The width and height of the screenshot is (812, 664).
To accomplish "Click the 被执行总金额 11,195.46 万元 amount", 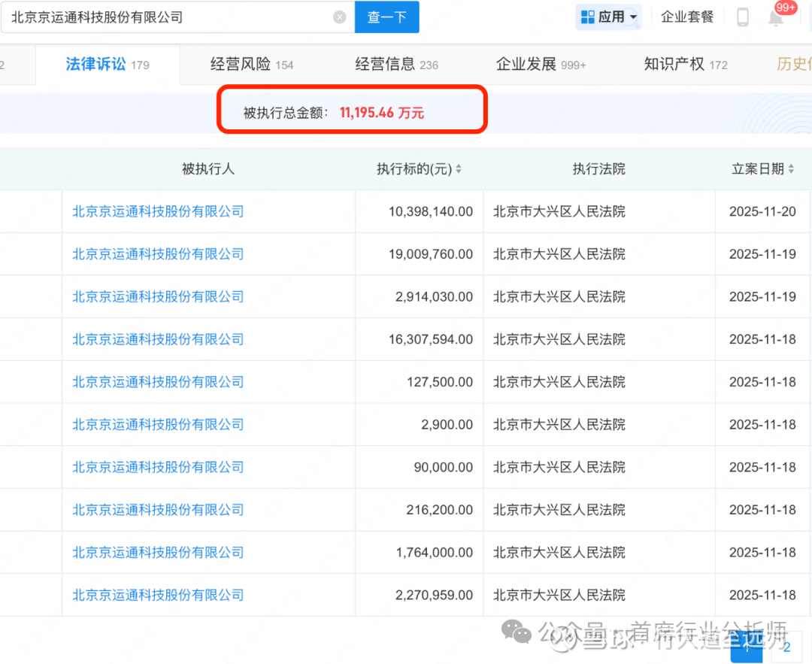I will click(x=382, y=114).
